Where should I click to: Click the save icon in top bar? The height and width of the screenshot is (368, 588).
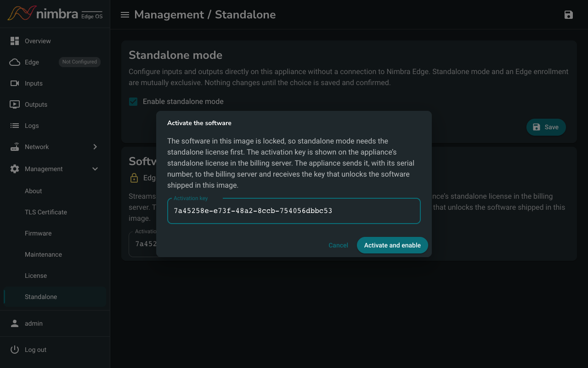pos(569,15)
